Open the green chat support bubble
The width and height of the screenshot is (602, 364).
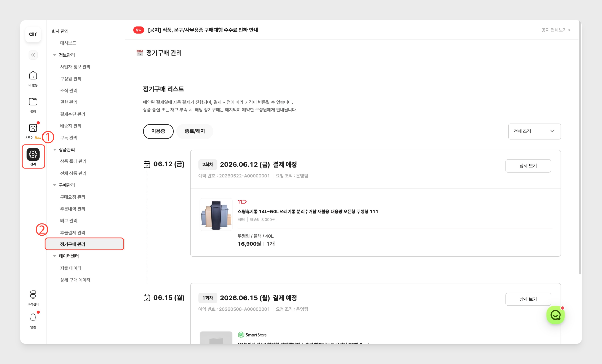coord(555,315)
